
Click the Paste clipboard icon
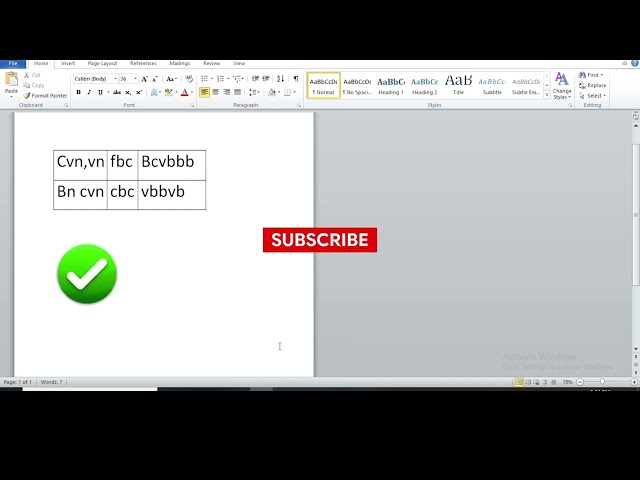point(11,79)
